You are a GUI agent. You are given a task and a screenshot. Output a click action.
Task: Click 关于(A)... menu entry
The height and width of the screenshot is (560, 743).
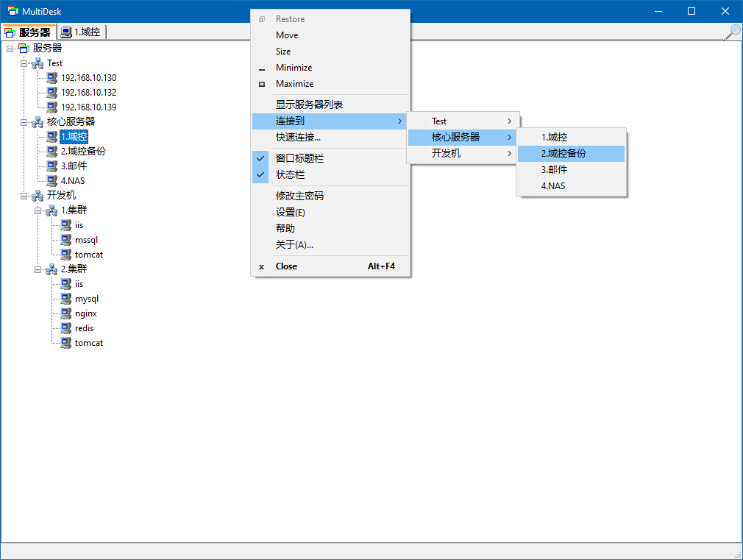click(294, 244)
